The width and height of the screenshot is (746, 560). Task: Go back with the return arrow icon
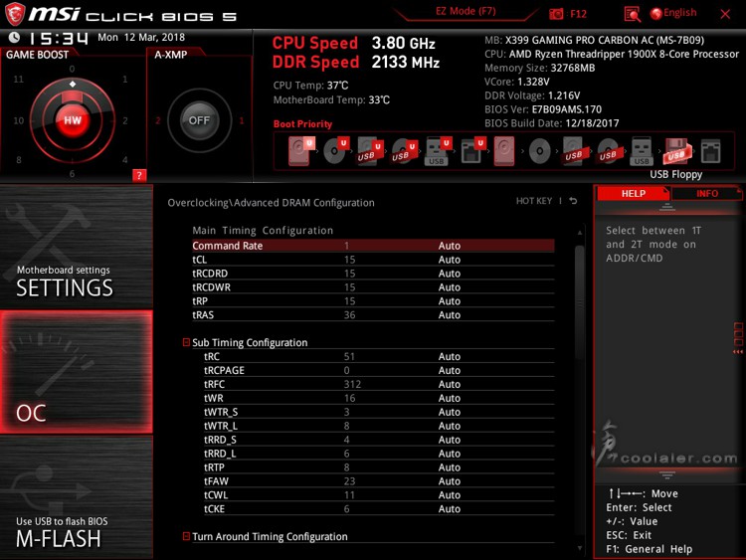click(573, 201)
